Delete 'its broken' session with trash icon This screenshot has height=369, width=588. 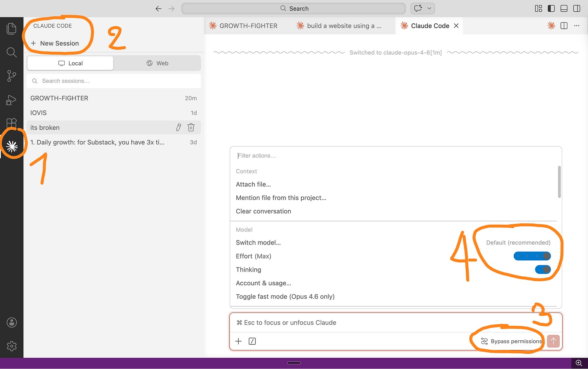[191, 127]
